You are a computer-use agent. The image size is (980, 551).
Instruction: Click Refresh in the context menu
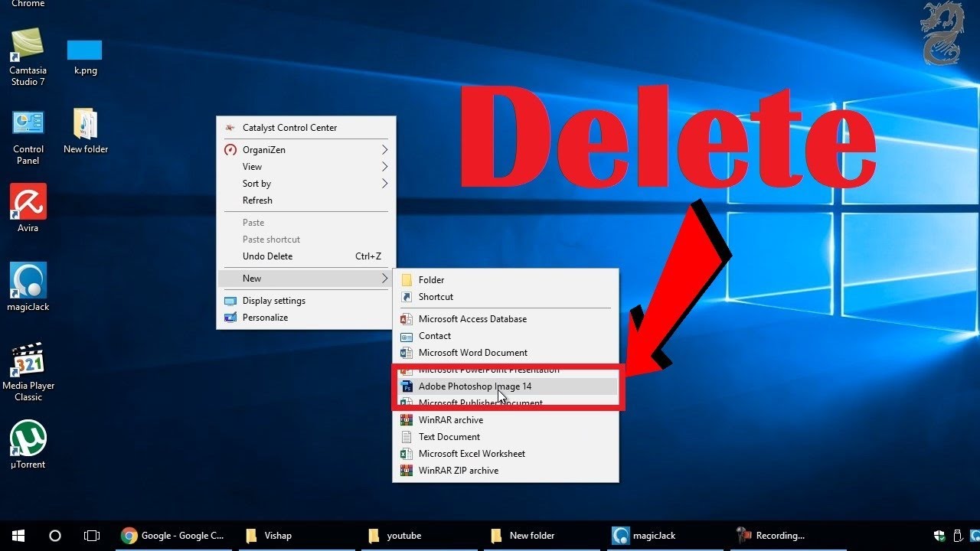[x=306, y=201]
